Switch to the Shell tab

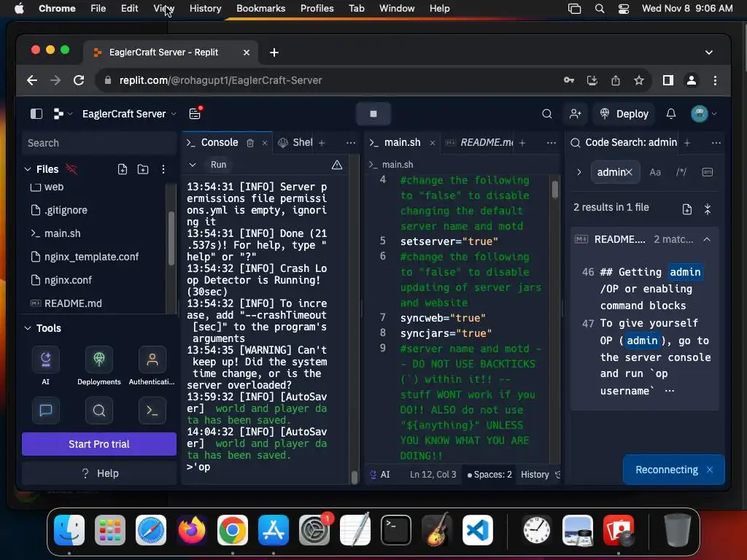coord(295,142)
